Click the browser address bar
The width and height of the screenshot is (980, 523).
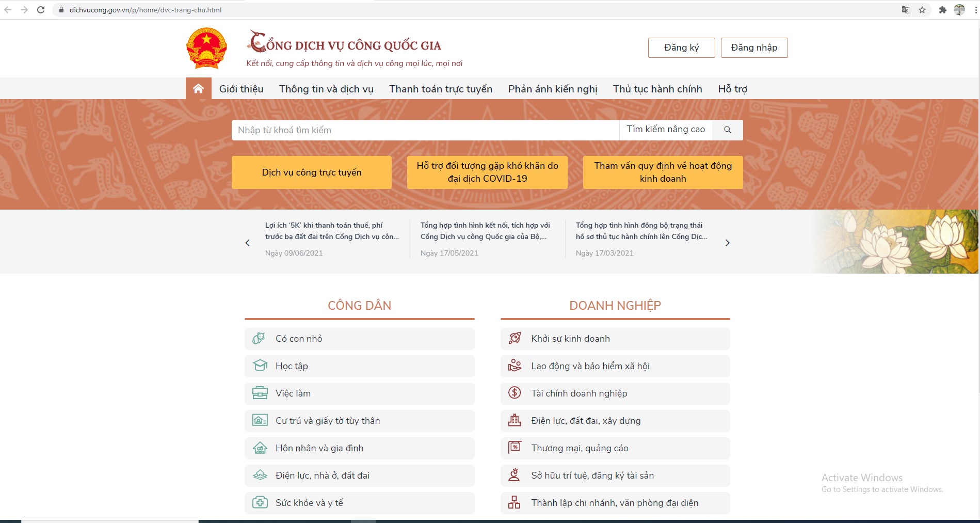(x=475, y=10)
